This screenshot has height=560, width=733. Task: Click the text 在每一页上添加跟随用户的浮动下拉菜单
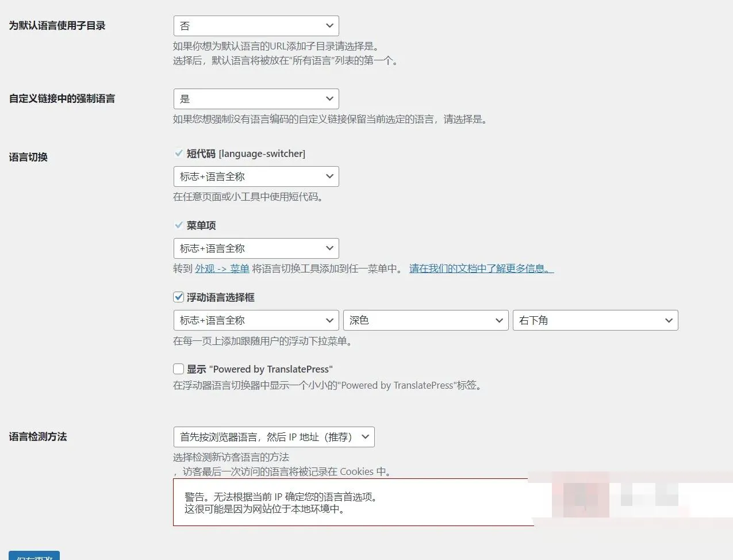[263, 341]
